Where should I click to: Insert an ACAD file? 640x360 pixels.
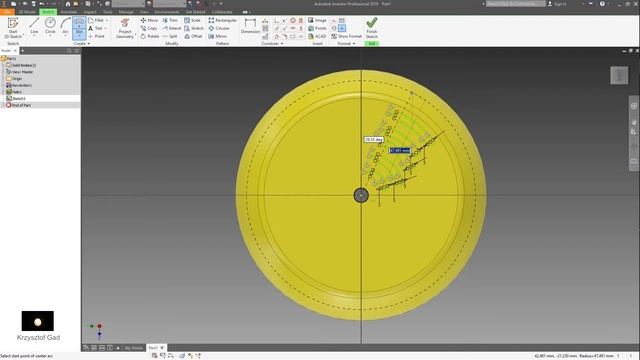[317, 36]
